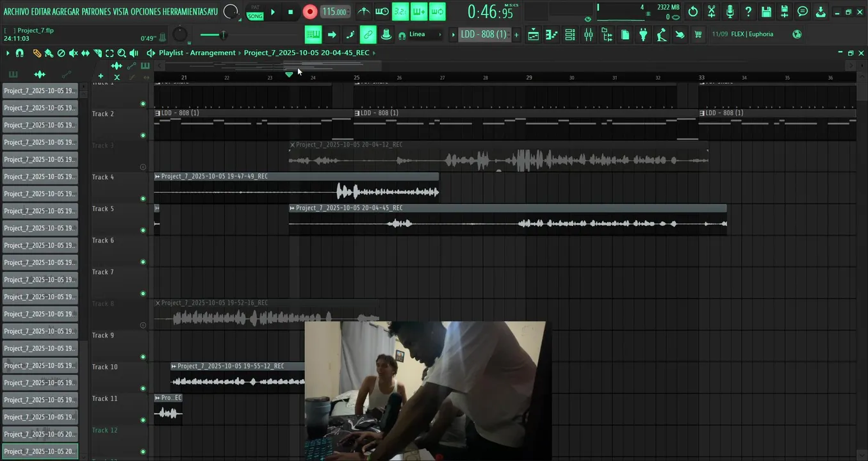The image size is (868, 461).
Task: Toggle step edit mode icon
Action: 350,35
